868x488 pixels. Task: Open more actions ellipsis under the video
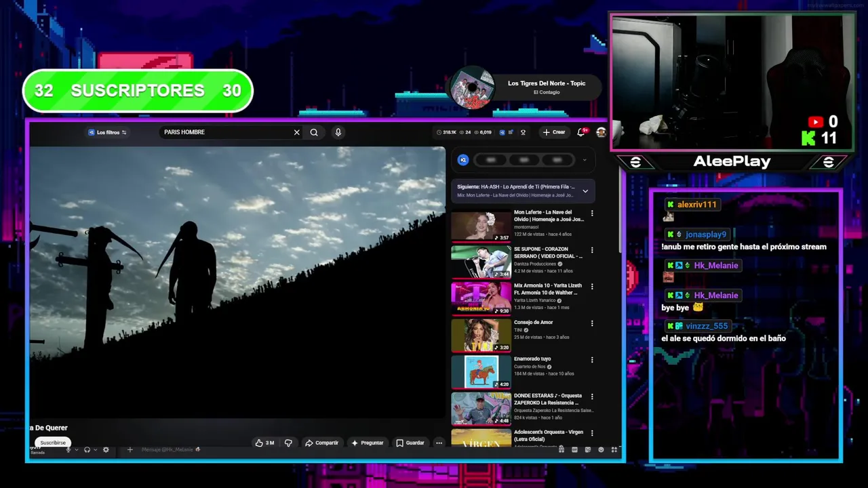pos(439,443)
